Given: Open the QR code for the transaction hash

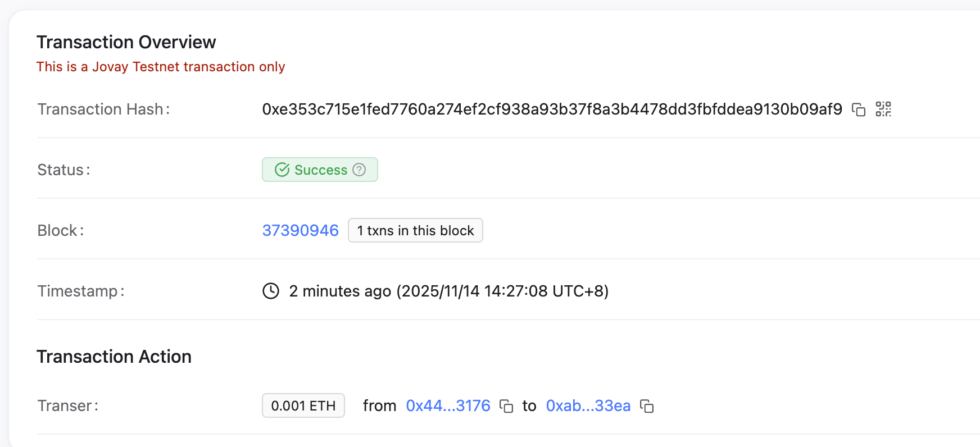Looking at the screenshot, I should (883, 110).
